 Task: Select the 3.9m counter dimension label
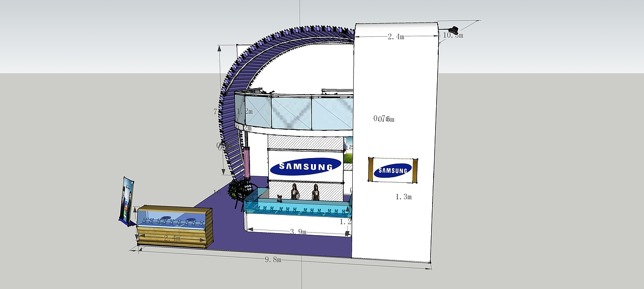tap(298, 232)
